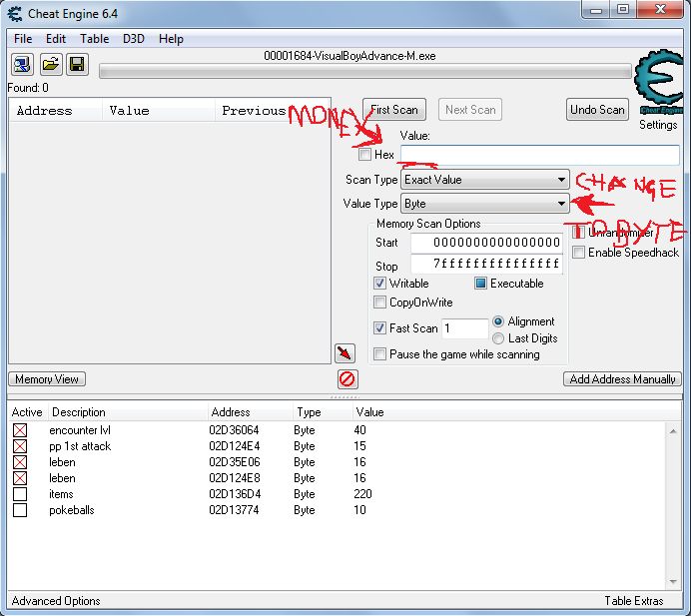Click address list scrollbar down arrow
The image size is (691, 616).
(x=673, y=582)
